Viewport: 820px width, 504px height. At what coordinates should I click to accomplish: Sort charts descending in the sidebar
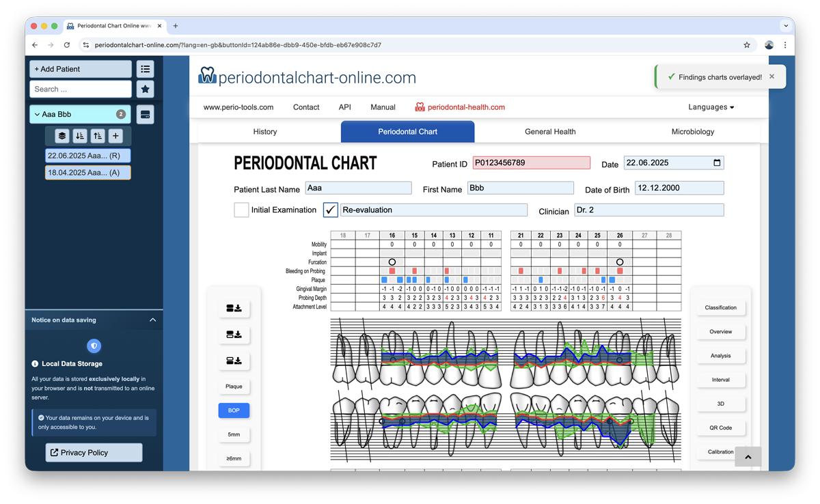79,136
